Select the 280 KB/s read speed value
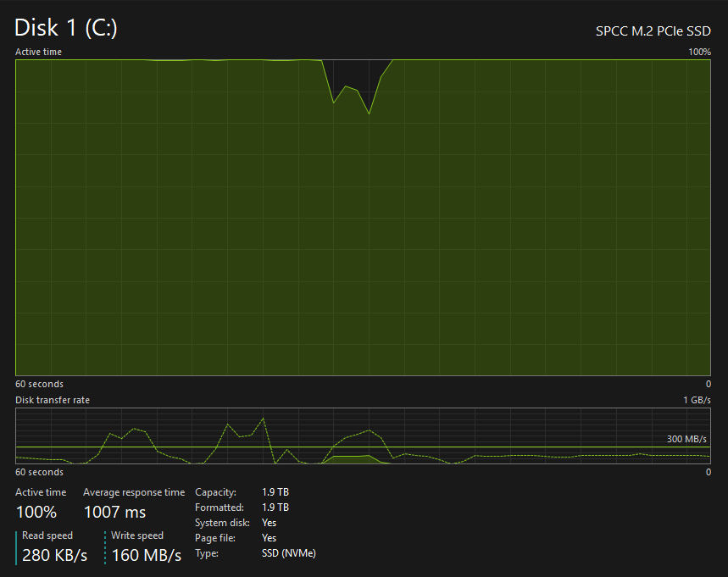Screen dimensions: 728x577 (55, 556)
